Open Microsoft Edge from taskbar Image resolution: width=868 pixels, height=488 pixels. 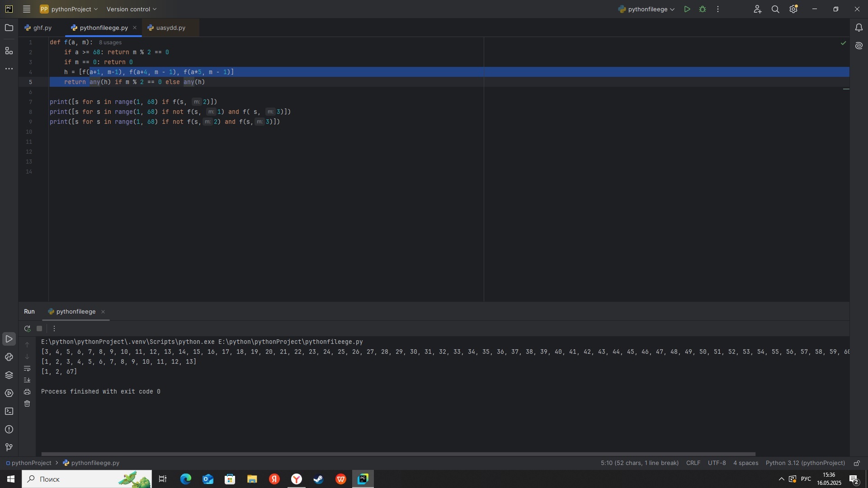pyautogui.click(x=186, y=479)
